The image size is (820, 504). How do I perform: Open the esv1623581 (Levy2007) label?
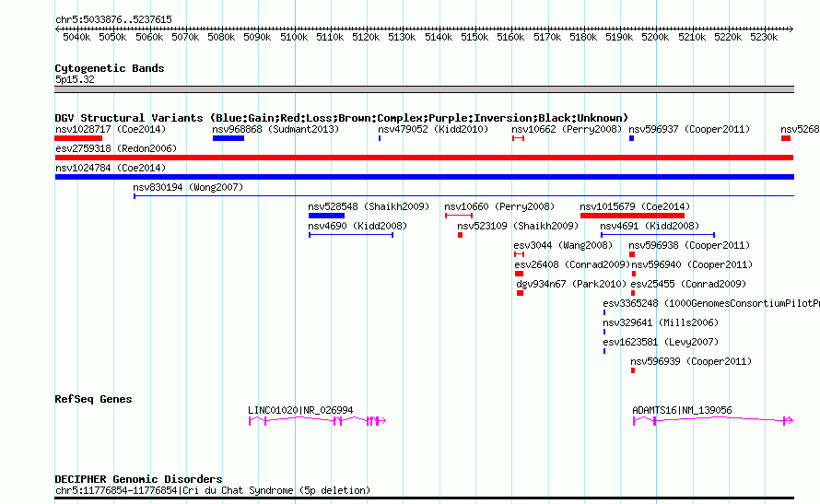pos(661,342)
